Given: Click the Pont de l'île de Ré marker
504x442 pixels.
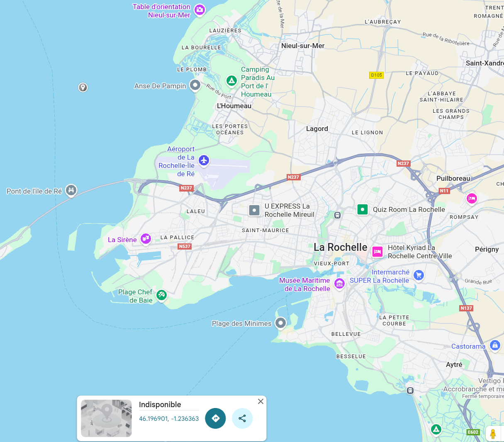Looking at the screenshot, I should [x=71, y=190].
